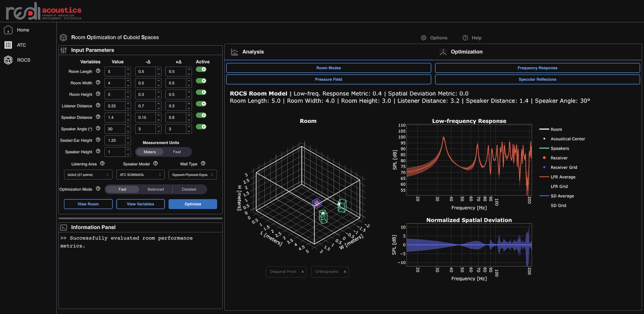The height and width of the screenshot is (314, 644).
Task: Click the Options gear icon
Action: [424, 38]
